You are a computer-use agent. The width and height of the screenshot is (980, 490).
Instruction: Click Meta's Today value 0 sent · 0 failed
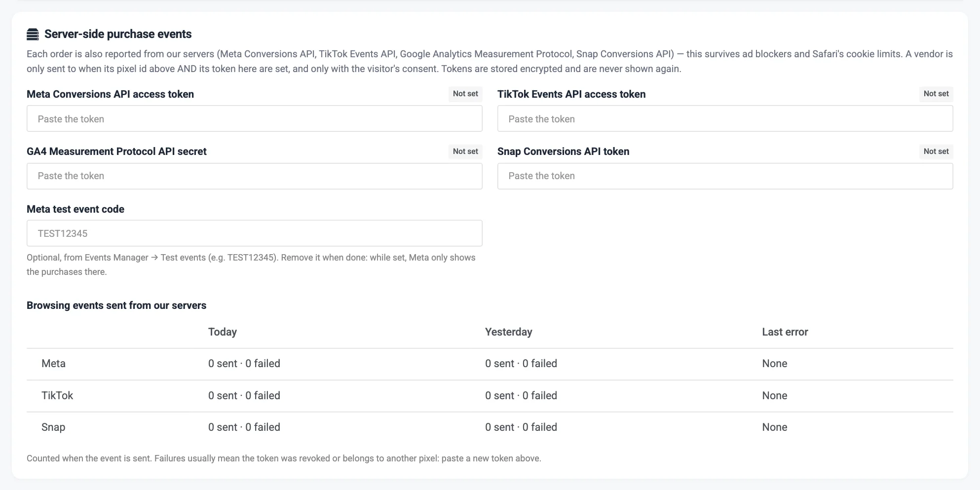244,364
